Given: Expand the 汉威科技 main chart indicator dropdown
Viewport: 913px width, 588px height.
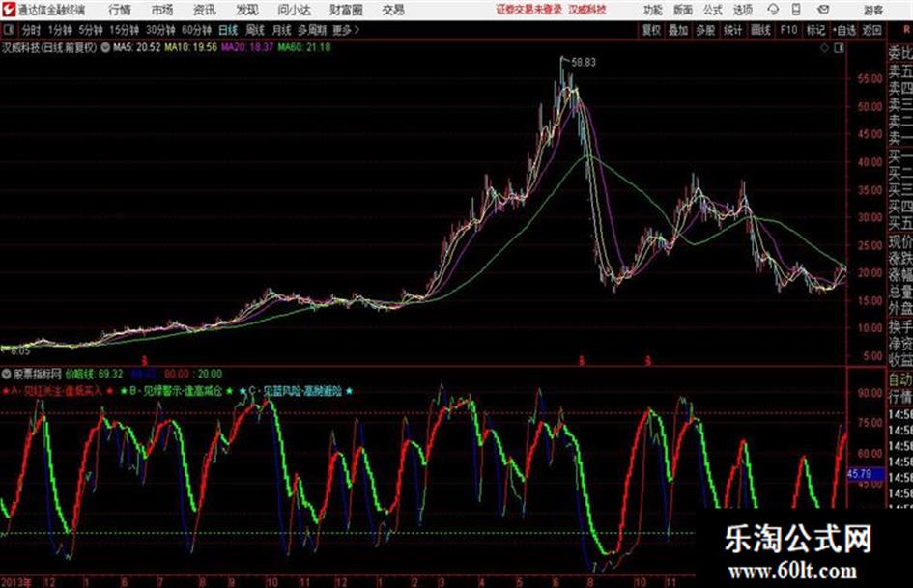Looking at the screenshot, I should click(x=105, y=47).
